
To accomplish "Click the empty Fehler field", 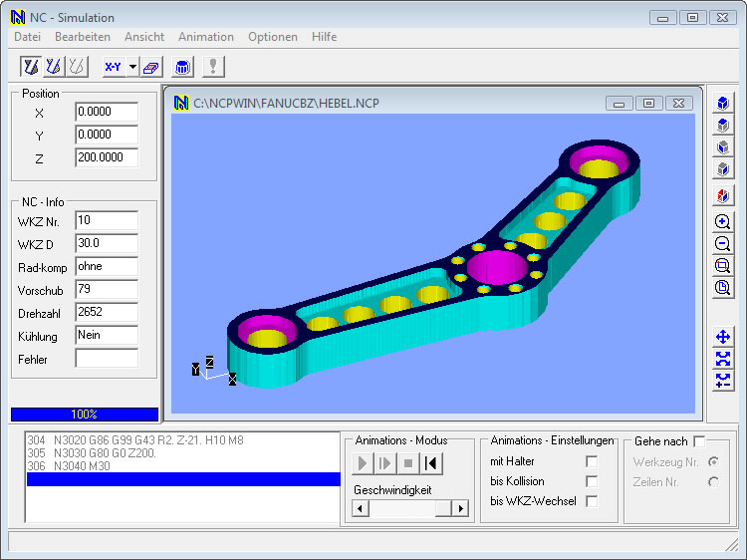I will 107,358.
